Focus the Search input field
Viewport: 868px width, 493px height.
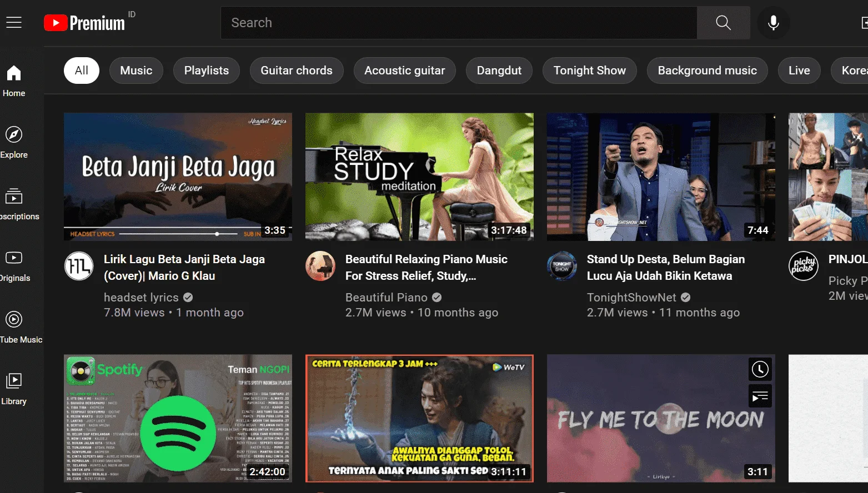click(x=459, y=23)
